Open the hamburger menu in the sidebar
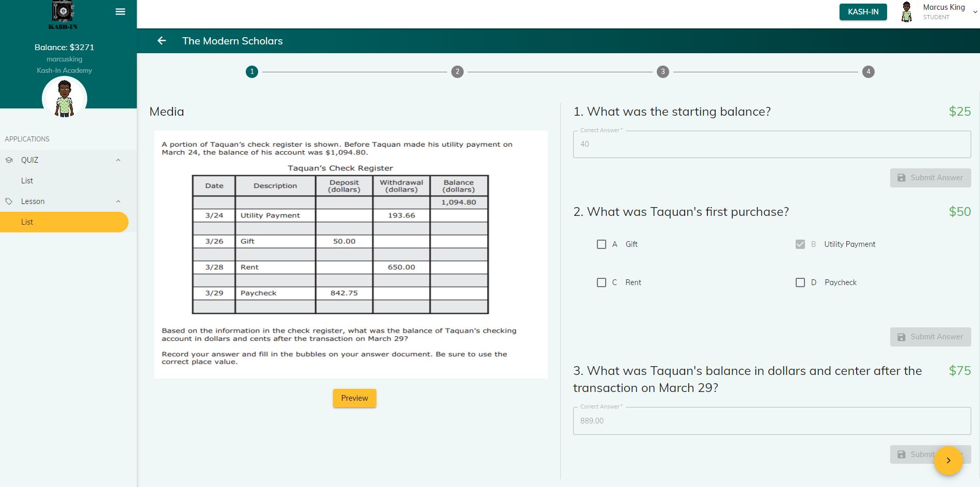The height and width of the screenshot is (487, 980). click(x=120, y=11)
